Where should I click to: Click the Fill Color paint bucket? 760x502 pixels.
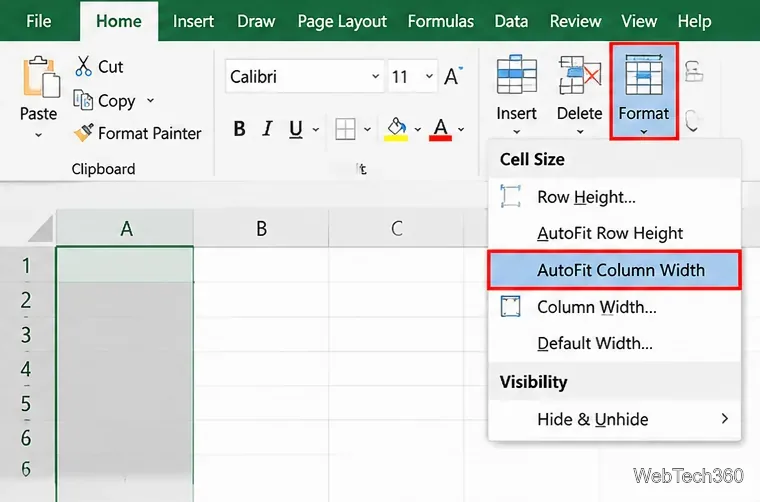[x=396, y=129]
